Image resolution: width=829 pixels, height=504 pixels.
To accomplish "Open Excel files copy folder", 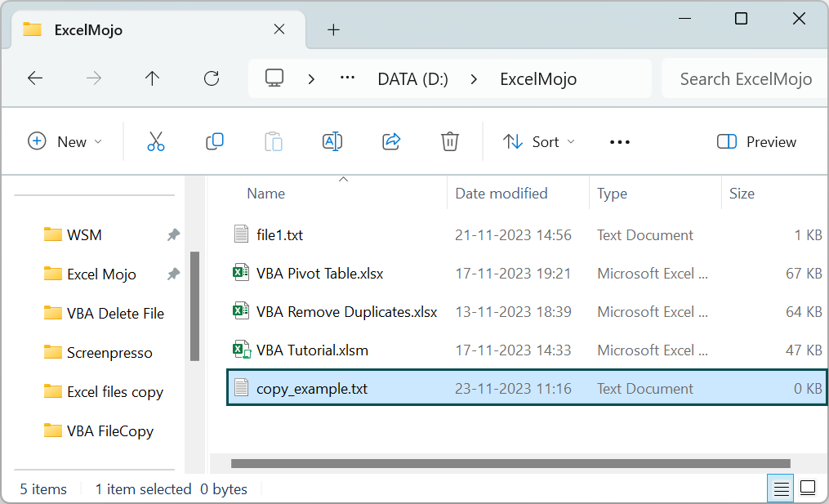I will click(104, 392).
